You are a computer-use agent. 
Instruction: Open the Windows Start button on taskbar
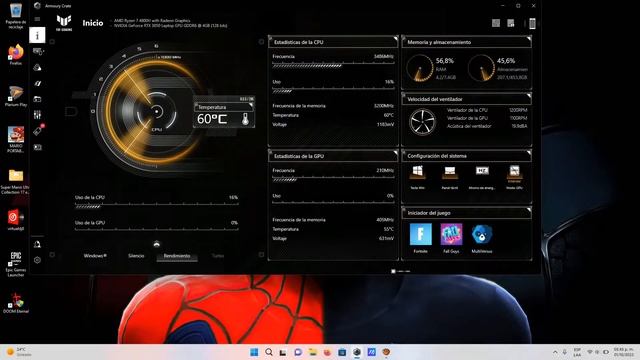tap(254, 352)
